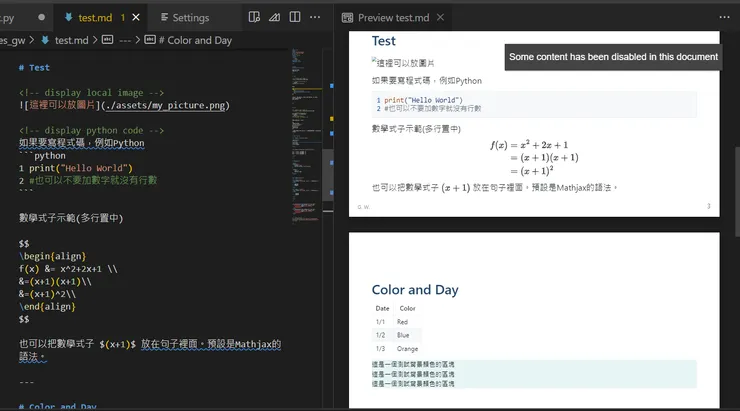Select '# Color and Day' breadcrumb item
740x411 pixels.
[x=195, y=41]
